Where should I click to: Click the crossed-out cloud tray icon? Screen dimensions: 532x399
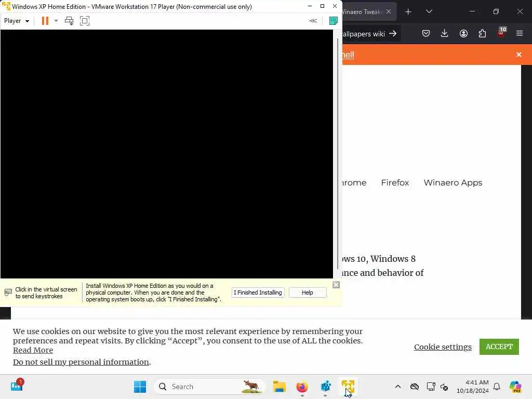(414, 387)
